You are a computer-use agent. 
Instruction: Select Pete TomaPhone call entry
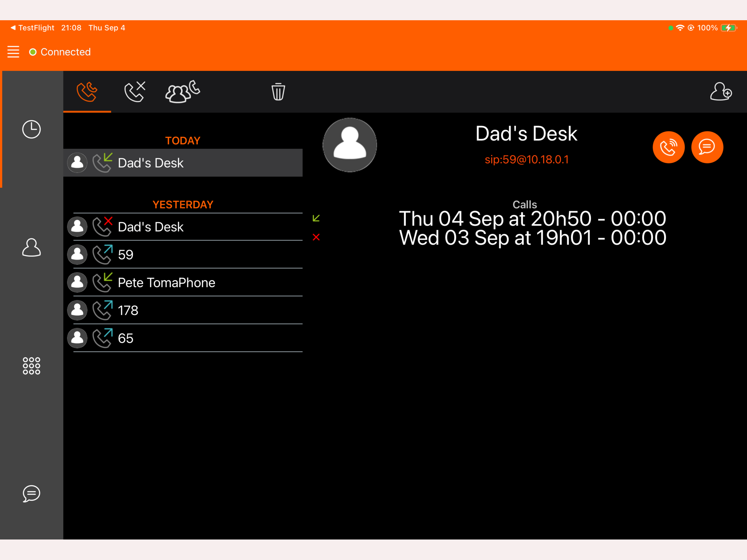pyautogui.click(x=183, y=283)
